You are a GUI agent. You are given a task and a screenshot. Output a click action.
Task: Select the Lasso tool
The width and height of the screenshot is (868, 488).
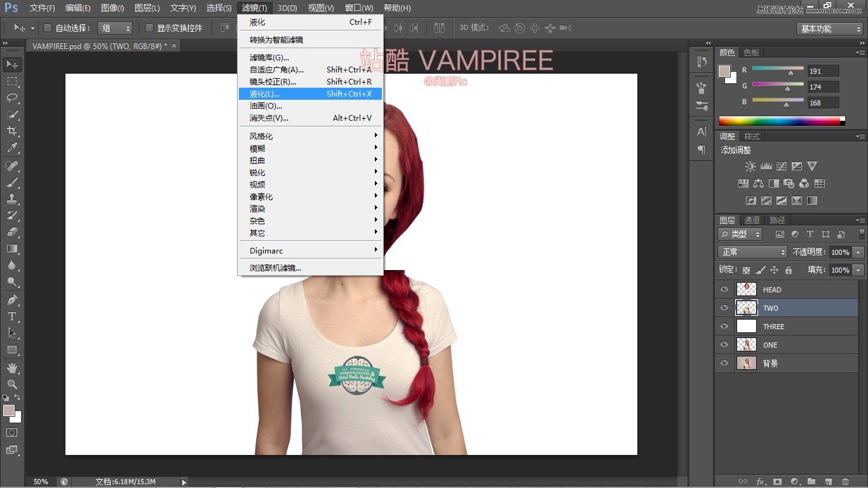tap(12, 98)
